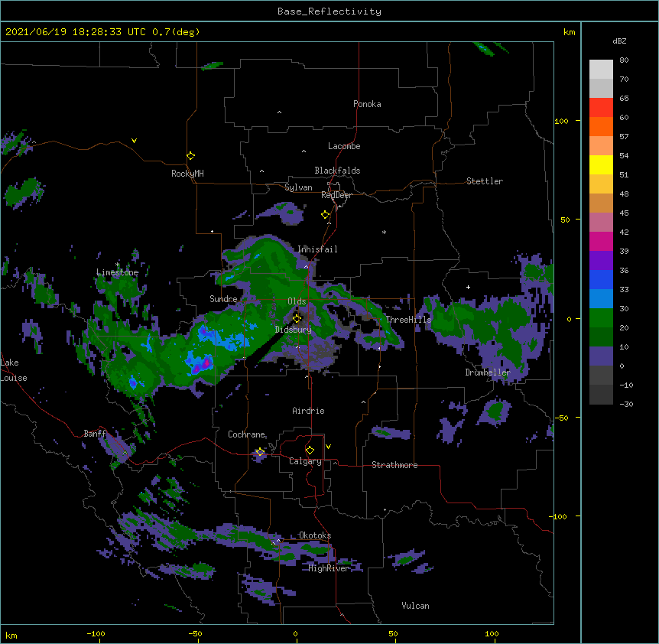Click the Didsbury label
The width and height of the screenshot is (659, 644).
coord(294,330)
